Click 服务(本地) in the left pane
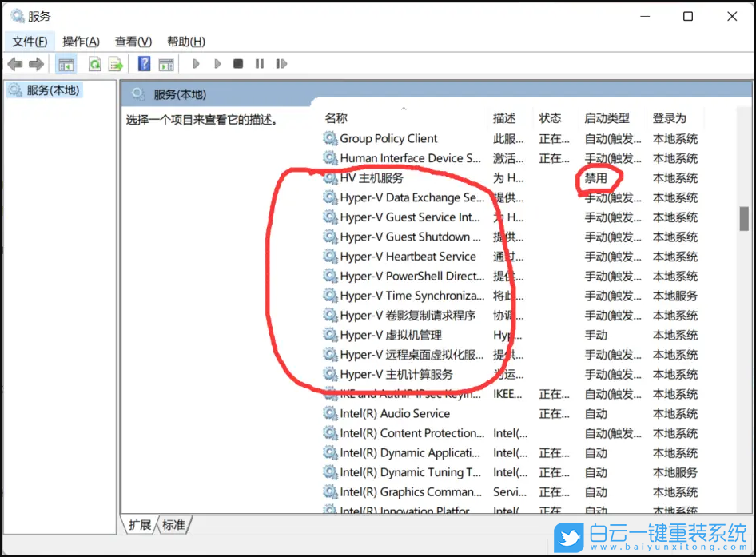 [x=53, y=90]
